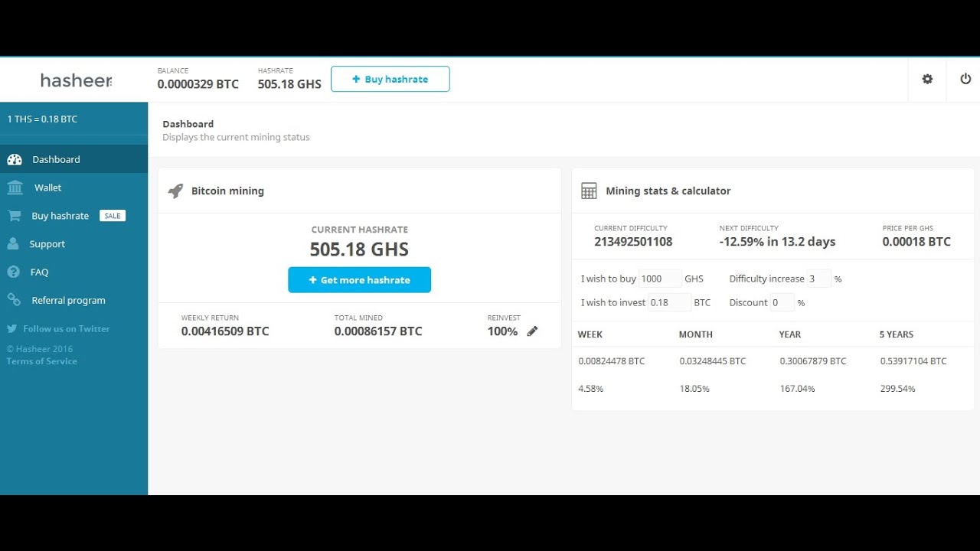Click current hashrate 505.18 GHS in mining panel
Image resolution: width=980 pixels, height=551 pixels.
359,249
